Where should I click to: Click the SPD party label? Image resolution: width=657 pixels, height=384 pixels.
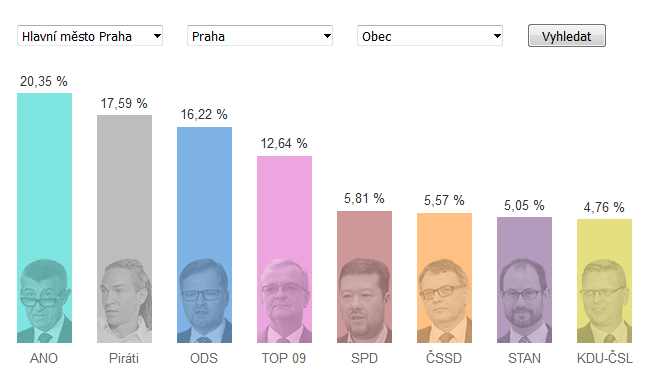pyautogui.click(x=365, y=358)
